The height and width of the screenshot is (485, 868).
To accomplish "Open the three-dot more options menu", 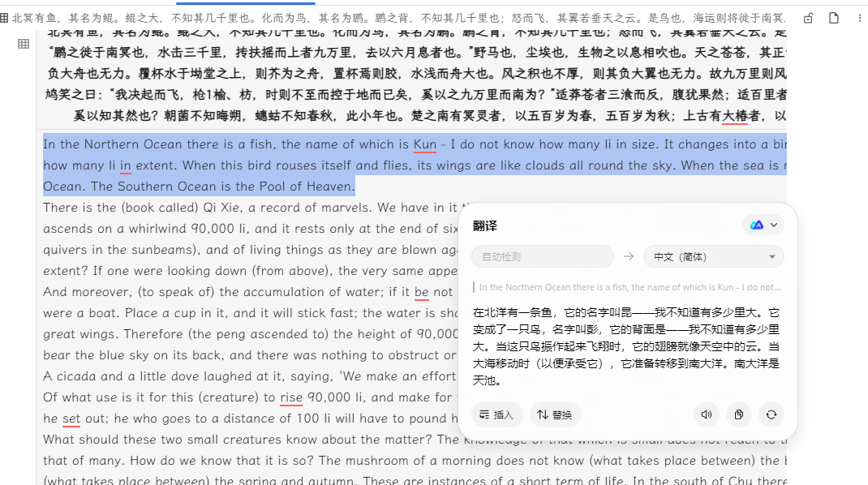I will click(859, 19).
